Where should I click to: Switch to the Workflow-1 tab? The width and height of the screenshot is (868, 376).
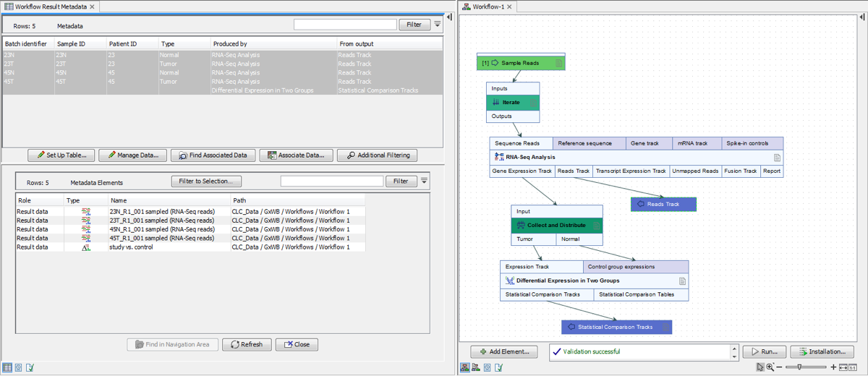[488, 7]
